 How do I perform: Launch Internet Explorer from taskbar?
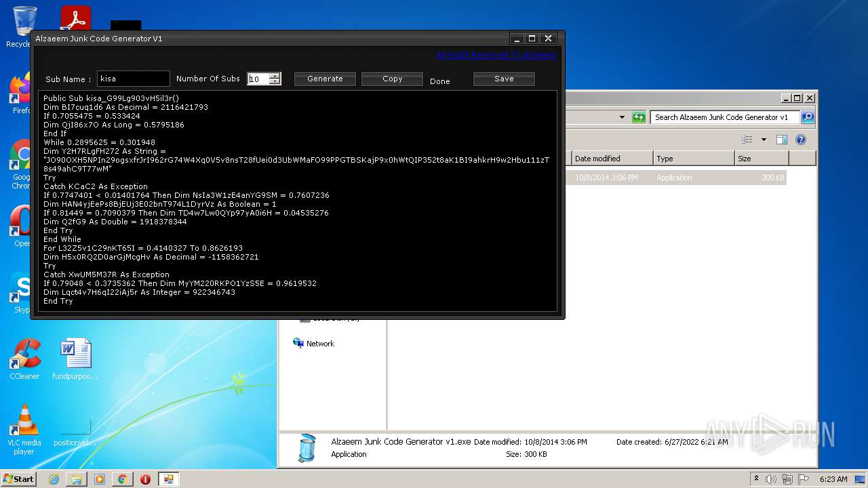coord(54,479)
